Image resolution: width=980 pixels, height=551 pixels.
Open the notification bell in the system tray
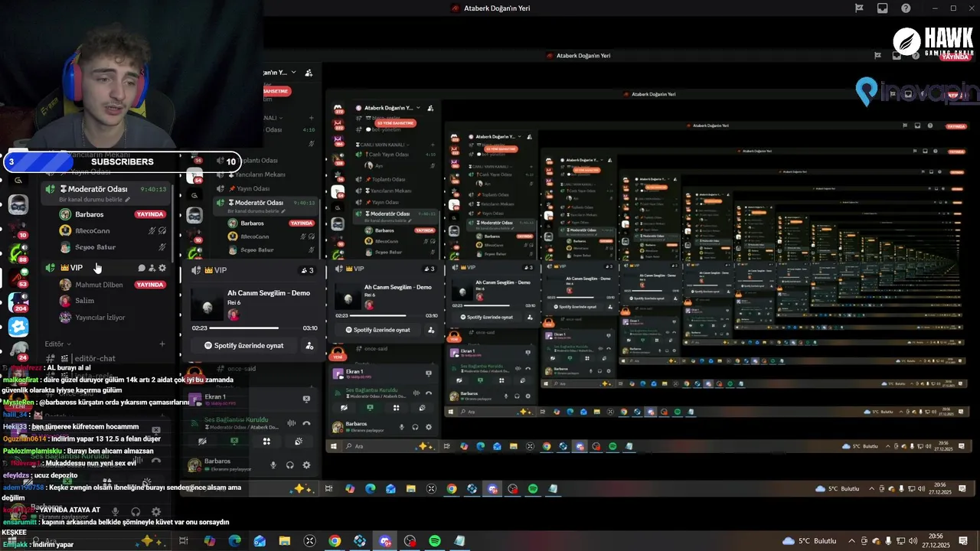point(963,541)
